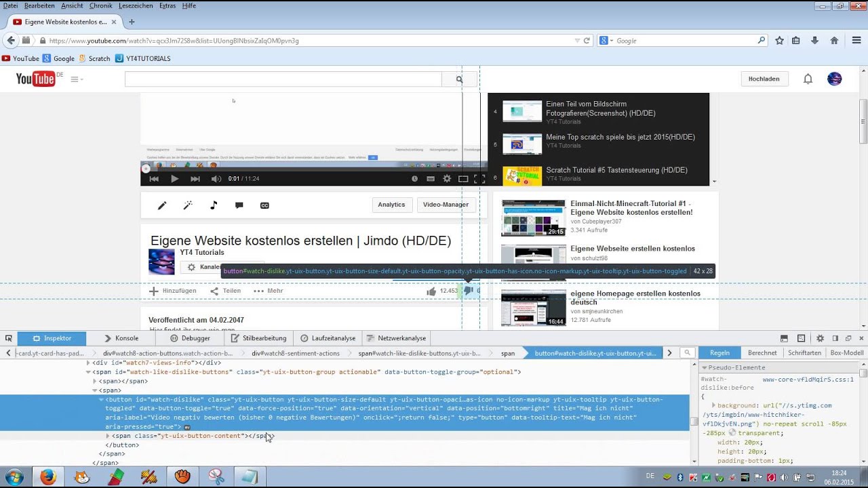Skip to previous video in player
The height and width of the screenshot is (488, 868).
154,179
